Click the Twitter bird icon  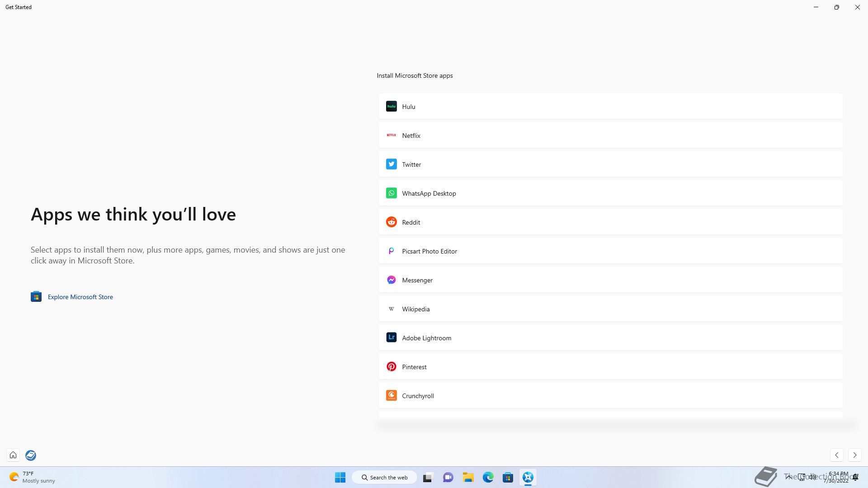pyautogui.click(x=392, y=164)
